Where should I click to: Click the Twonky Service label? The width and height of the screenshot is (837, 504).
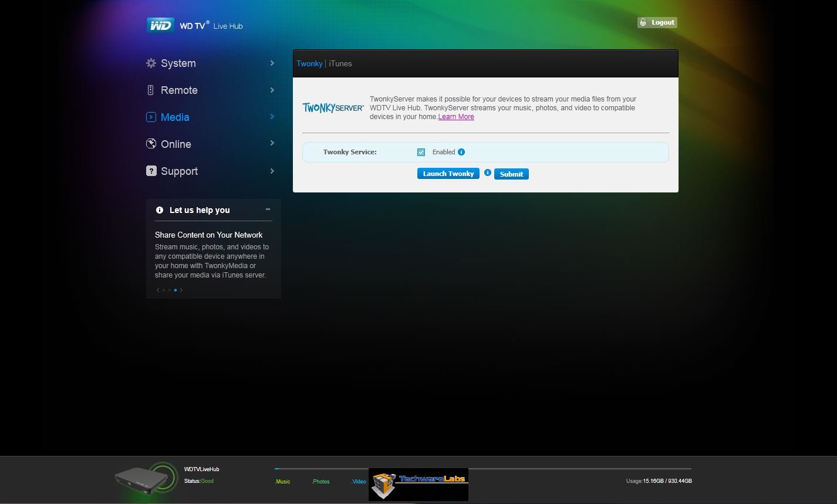pos(350,152)
